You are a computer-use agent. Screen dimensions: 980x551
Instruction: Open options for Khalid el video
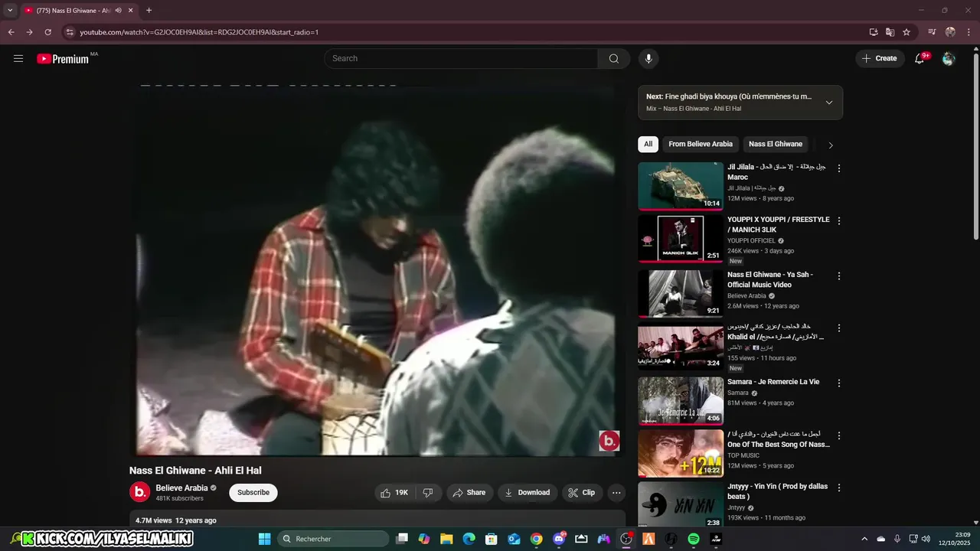[839, 328]
